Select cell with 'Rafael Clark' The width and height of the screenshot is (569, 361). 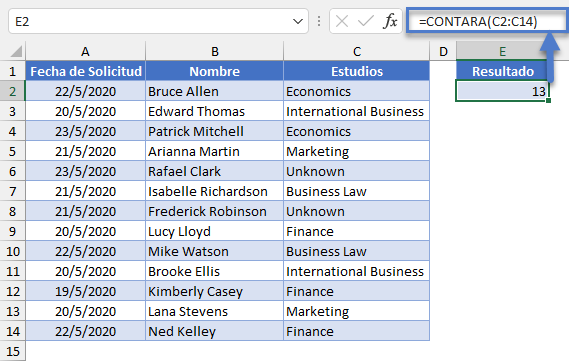214,171
